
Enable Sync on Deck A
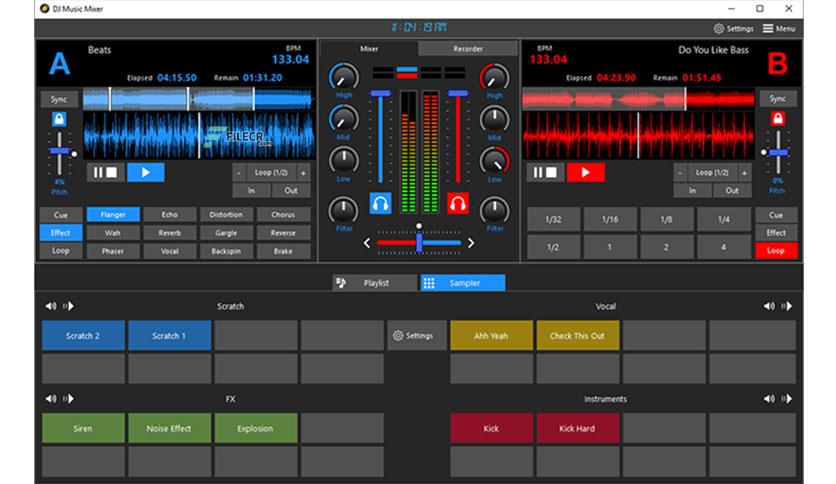click(x=59, y=99)
